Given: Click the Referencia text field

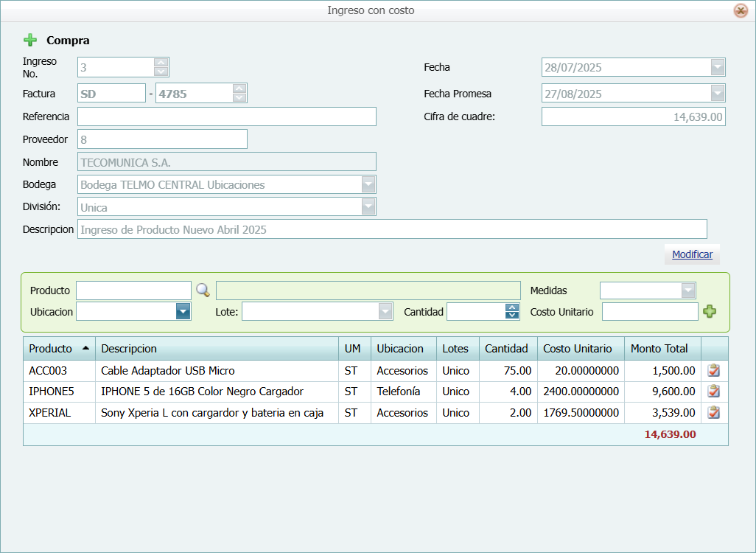Looking at the screenshot, I should tap(226, 116).
